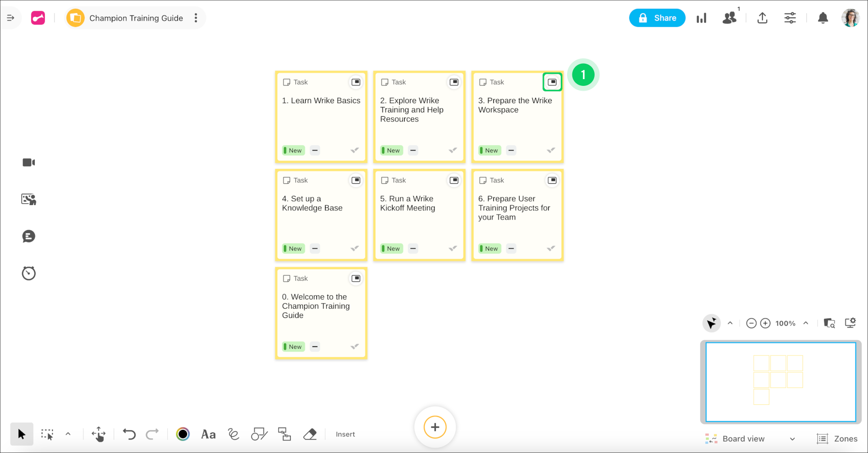The width and height of the screenshot is (868, 453).
Task: Open the notifications bell
Action: (823, 18)
